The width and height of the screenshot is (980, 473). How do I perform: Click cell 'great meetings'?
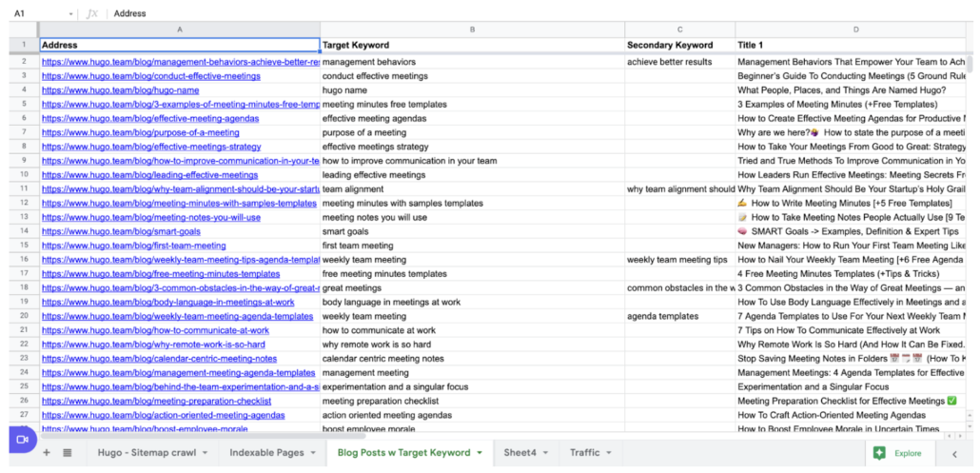point(472,288)
